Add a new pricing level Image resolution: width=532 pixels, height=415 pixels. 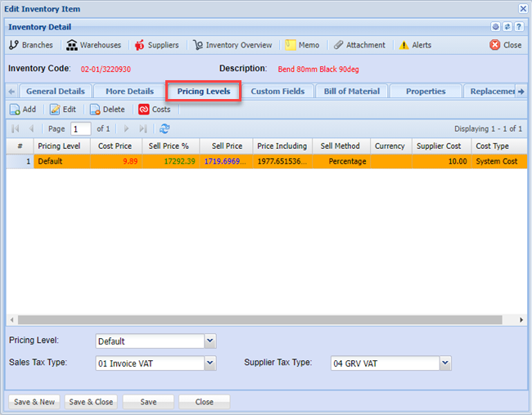(23, 109)
